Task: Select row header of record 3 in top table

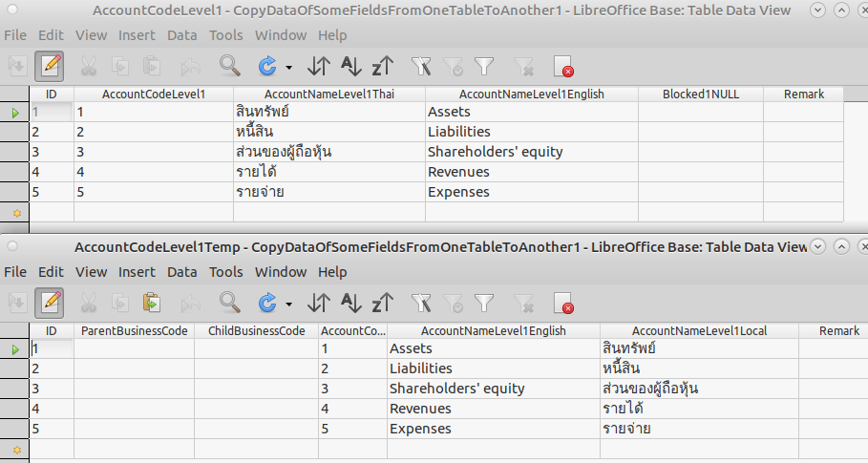Action: [x=14, y=152]
